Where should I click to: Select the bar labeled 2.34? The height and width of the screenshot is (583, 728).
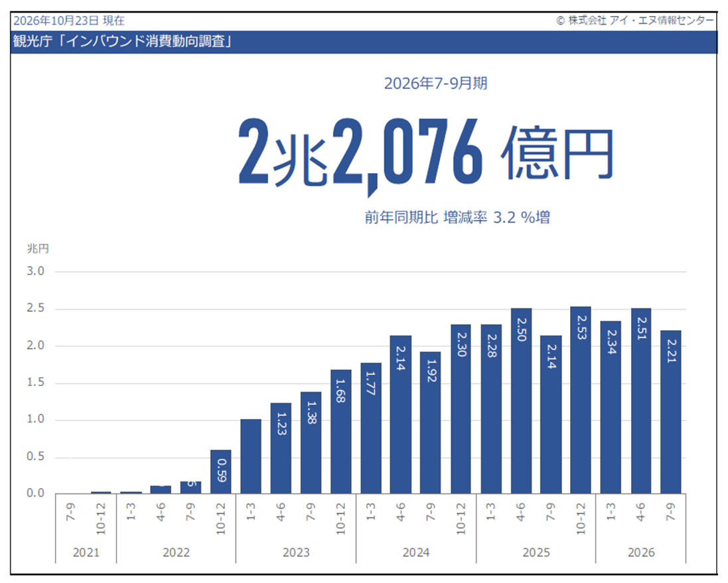pyautogui.click(x=611, y=407)
